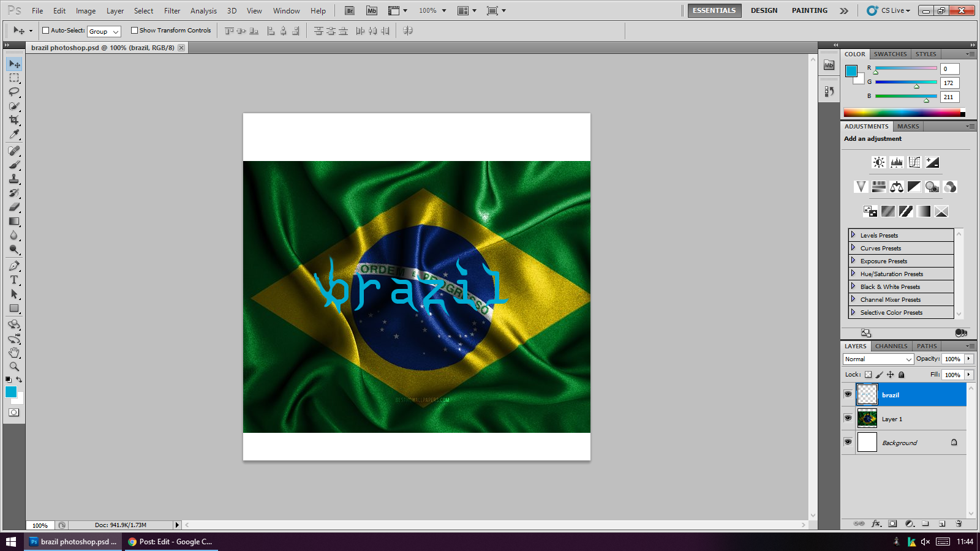
Task: Open Google Chrome from the taskbar
Action: pos(171,542)
